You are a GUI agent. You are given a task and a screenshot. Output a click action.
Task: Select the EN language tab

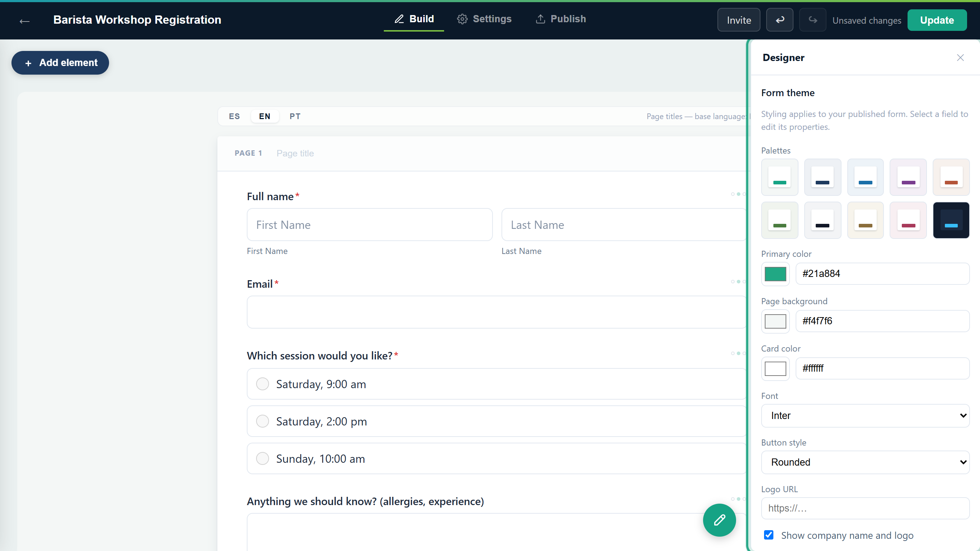tap(265, 117)
